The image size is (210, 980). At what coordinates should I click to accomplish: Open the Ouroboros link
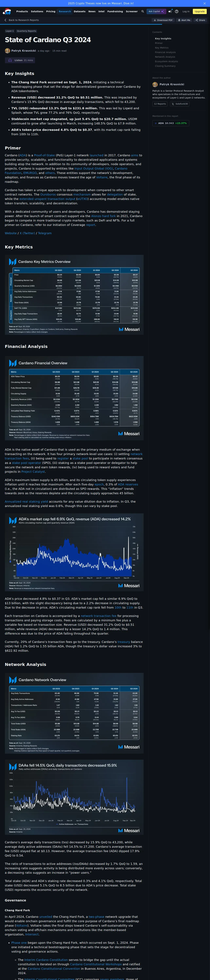[x=48, y=194]
